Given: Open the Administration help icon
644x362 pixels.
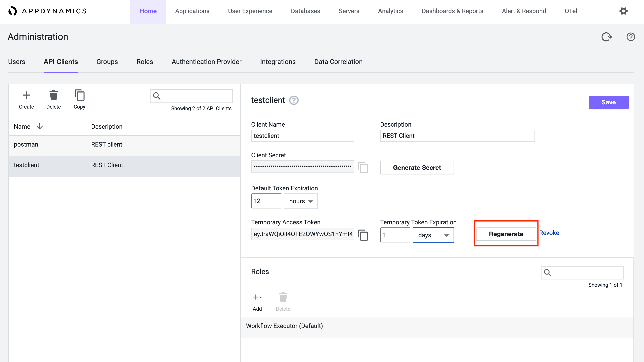Looking at the screenshot, I should coord(630,37).
